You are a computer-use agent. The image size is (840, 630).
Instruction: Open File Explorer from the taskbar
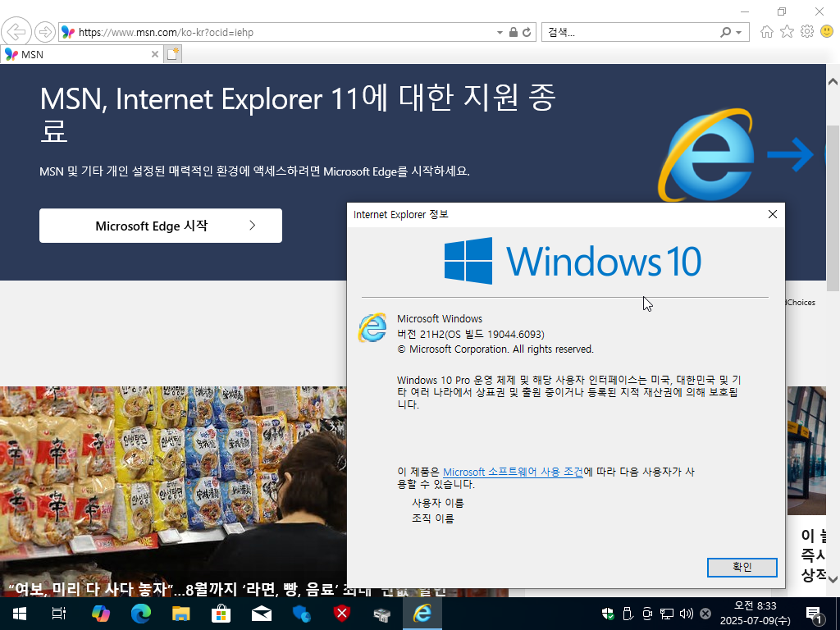click(181, 614)
